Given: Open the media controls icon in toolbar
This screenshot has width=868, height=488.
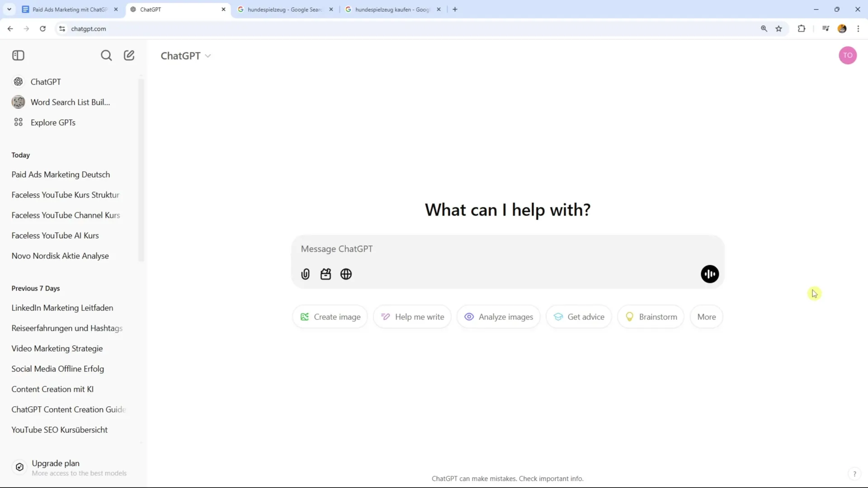Looking at the screenshot, I should tap(826, 28).
